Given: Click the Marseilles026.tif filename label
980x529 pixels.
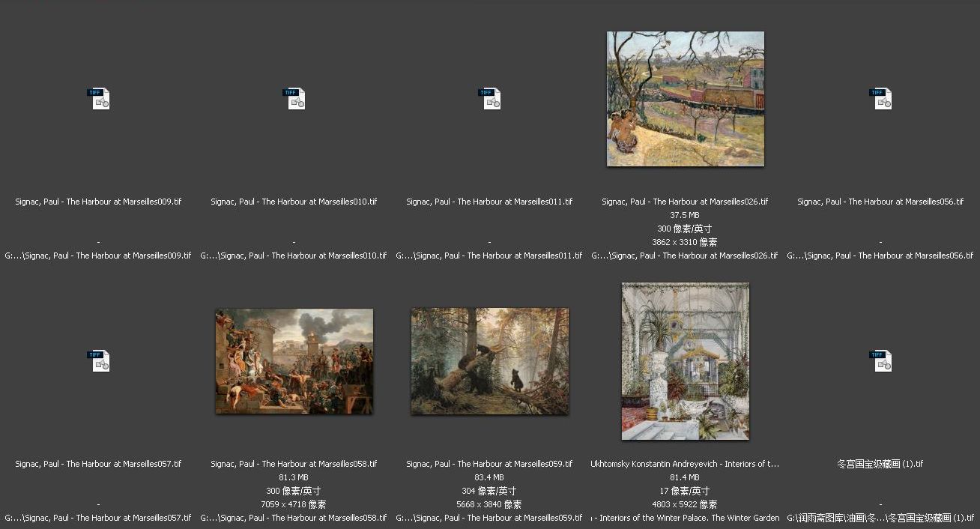Looking at the screenshot, I should [685, 202].
